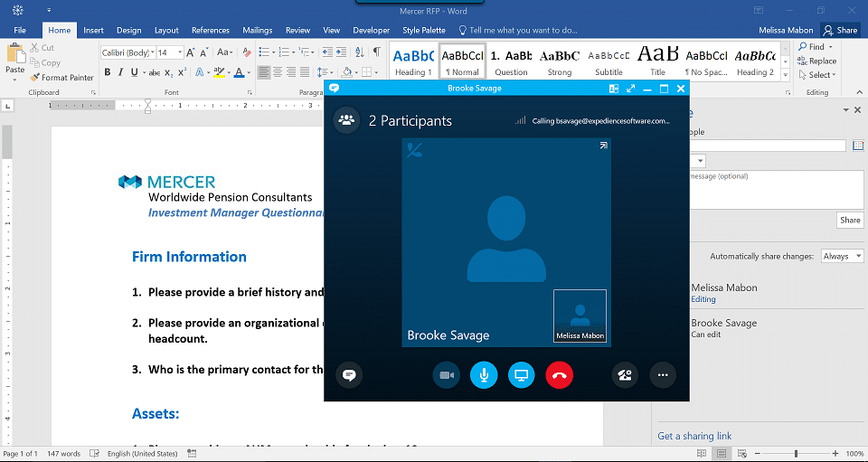The height and width of the screenshot is (462, 868).
Task: Click the Grow Font icon
Action: (191, 52)
